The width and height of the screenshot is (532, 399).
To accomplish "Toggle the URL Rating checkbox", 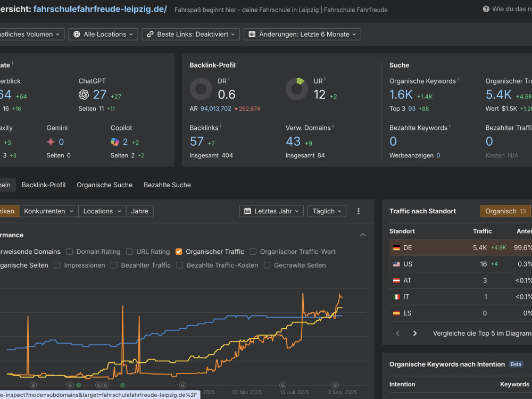I will 129,252.
